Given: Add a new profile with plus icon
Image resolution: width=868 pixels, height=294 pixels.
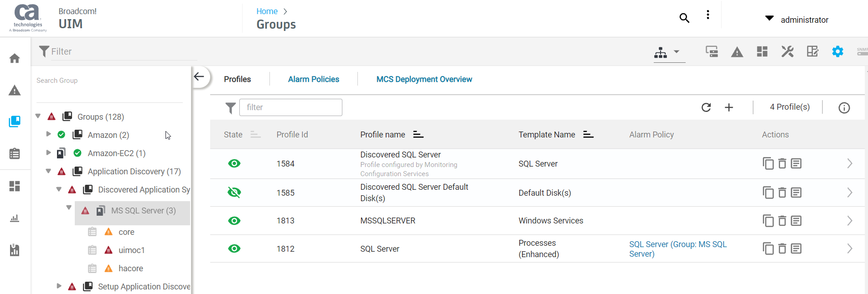Looking at the screenshot, I should click(729, 107).
